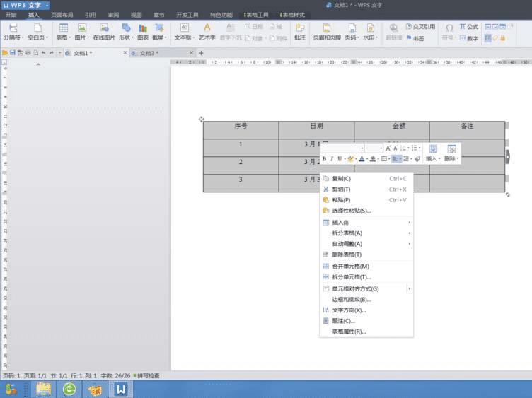The width and height of the screenshot is (532, 398).
Task: Click highlight color pen in mini toolbar
Action: [350, 158]
